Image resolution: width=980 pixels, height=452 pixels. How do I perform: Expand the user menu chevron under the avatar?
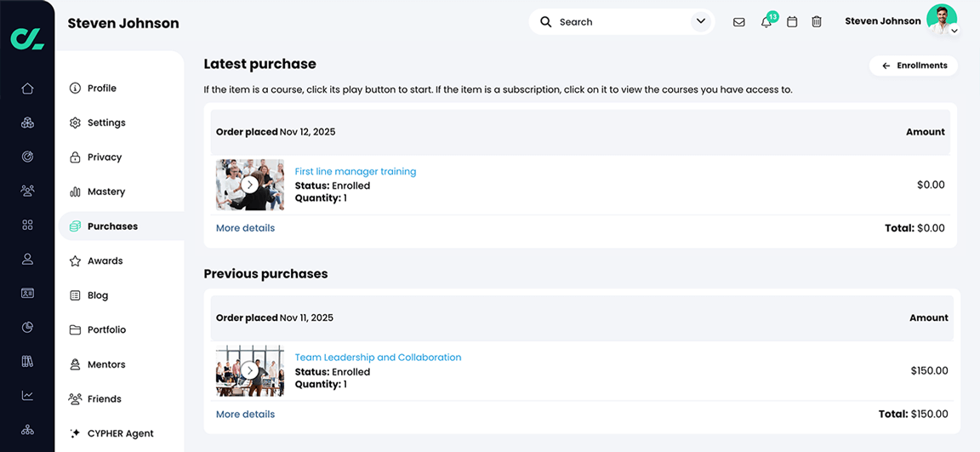954,30
